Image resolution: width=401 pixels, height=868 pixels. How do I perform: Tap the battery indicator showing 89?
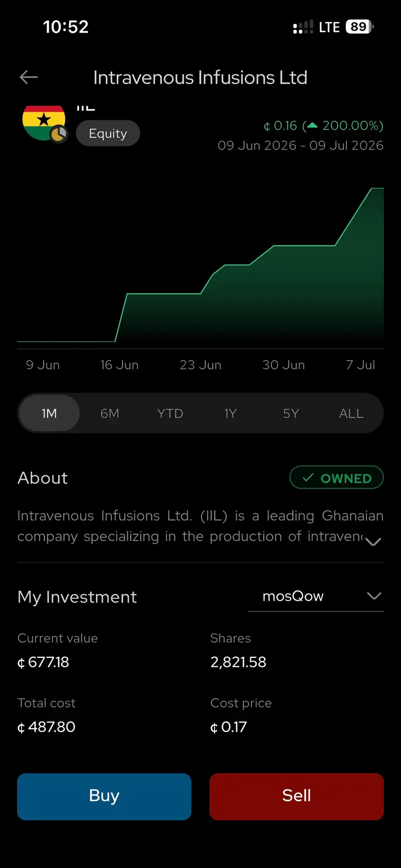pyautogui.click(x=359, y=27)
